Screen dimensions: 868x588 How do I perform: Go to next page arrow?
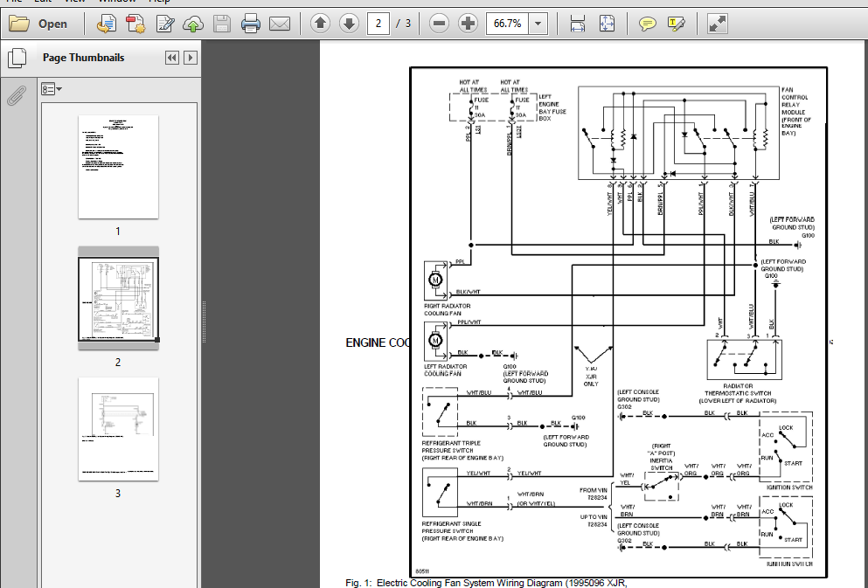(x=349, y=24)
